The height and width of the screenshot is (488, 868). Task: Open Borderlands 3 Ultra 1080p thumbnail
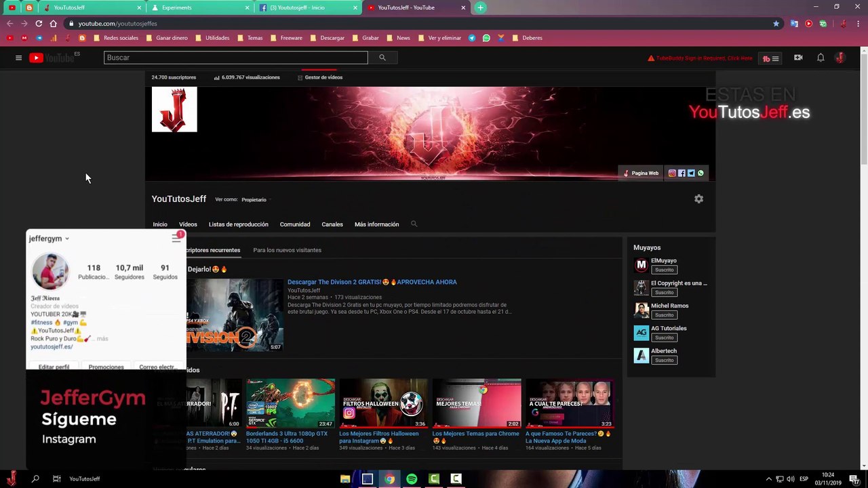tap(290, 403)
